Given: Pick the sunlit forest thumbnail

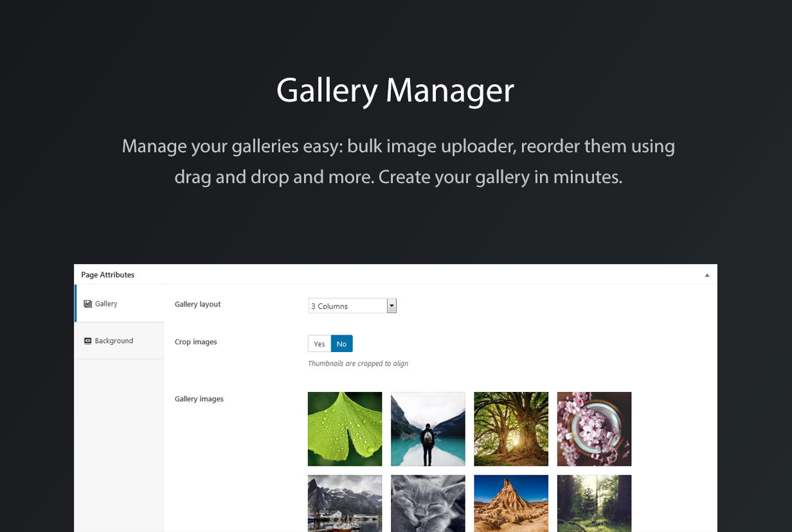Looking at the screenshot, I should [594, 503].
